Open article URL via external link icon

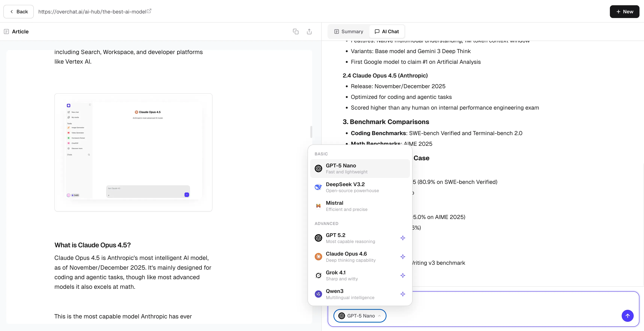tap(149, 11)
